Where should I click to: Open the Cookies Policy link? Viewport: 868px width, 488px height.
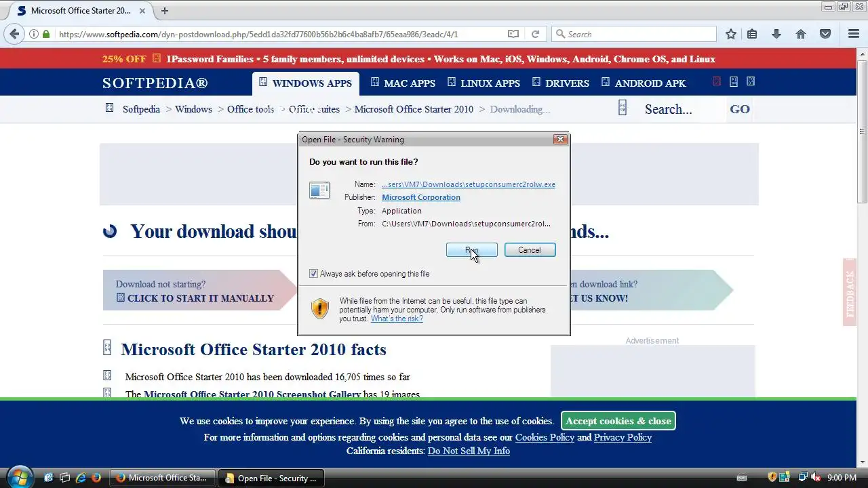pos(545,437)
